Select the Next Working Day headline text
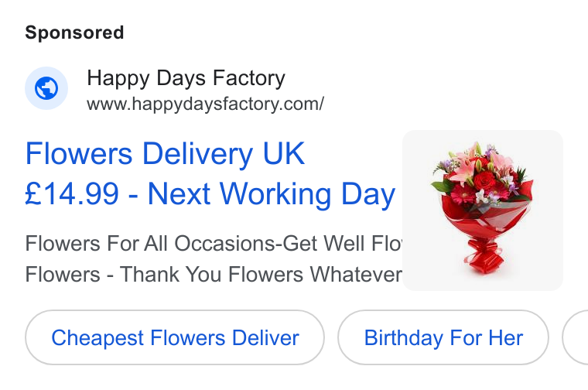This screenshot has height=390, width=588. (272, 194)
